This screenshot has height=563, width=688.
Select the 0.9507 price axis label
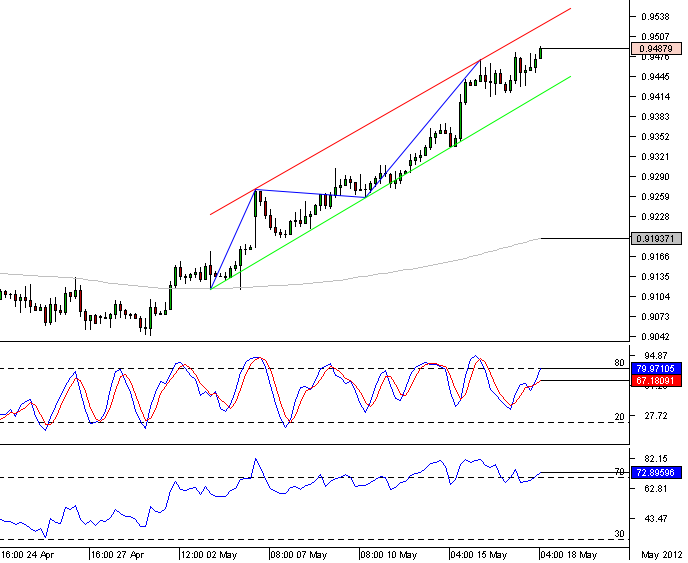click(x=656, y=36)
